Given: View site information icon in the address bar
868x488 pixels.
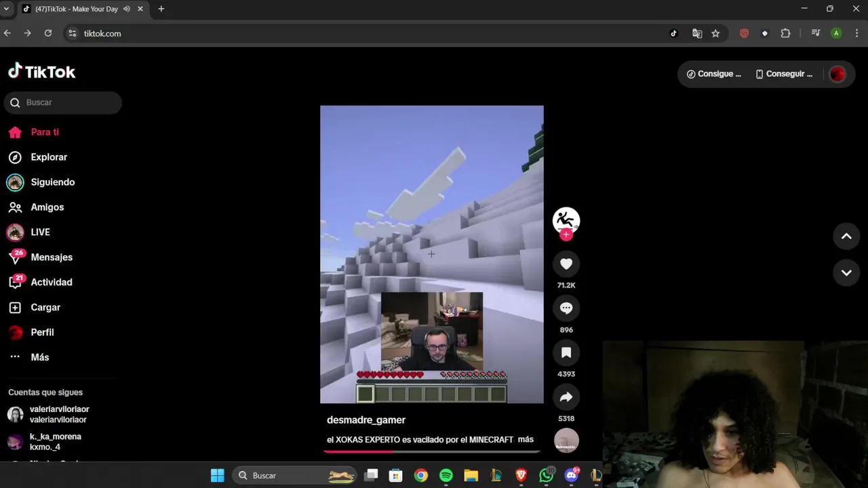Looking at the screenshot, I should point(73,33).
